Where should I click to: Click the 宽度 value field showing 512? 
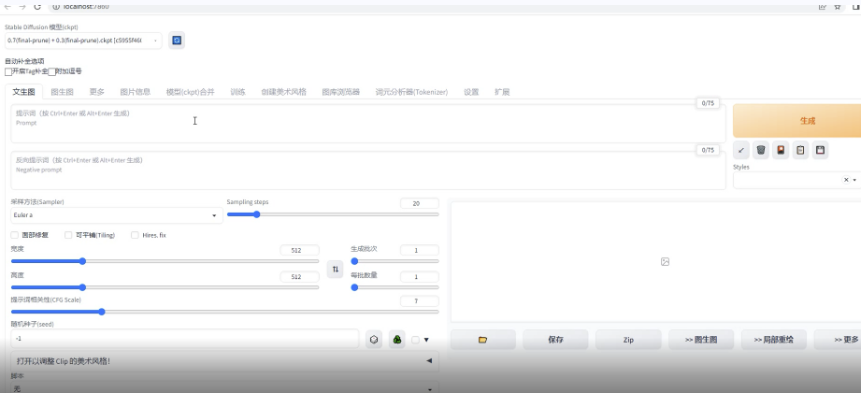pyautogui.click(x=299, y=250)
